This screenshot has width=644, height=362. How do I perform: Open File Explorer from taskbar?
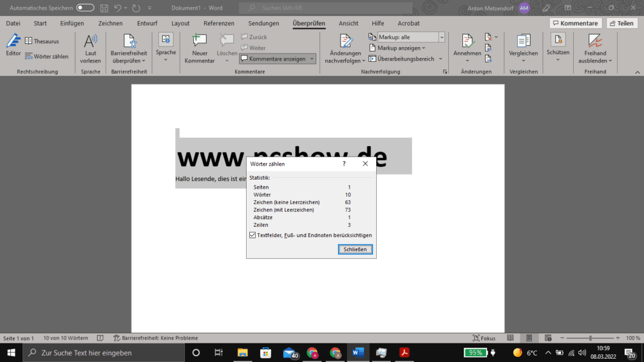242,352
